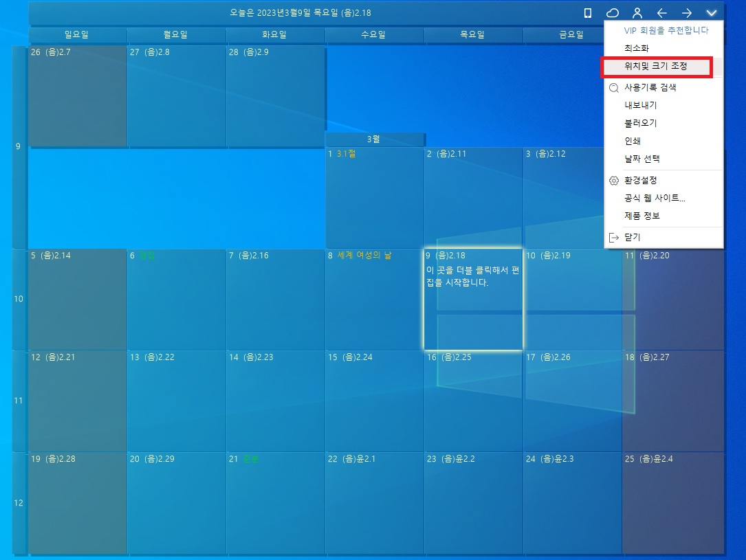Select 인쇄 menu item

click(x=663, y=141)
